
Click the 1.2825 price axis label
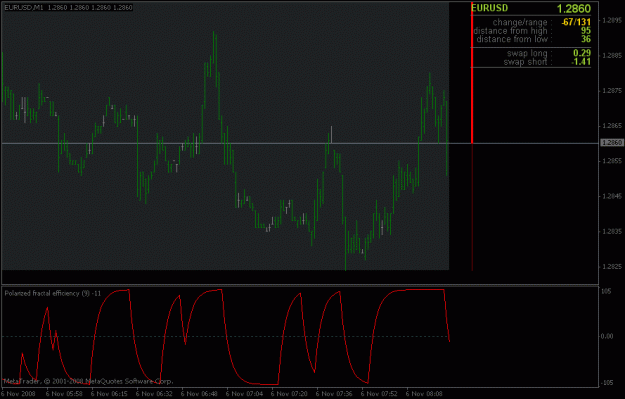pyautogui.click(x=612, y=266)
